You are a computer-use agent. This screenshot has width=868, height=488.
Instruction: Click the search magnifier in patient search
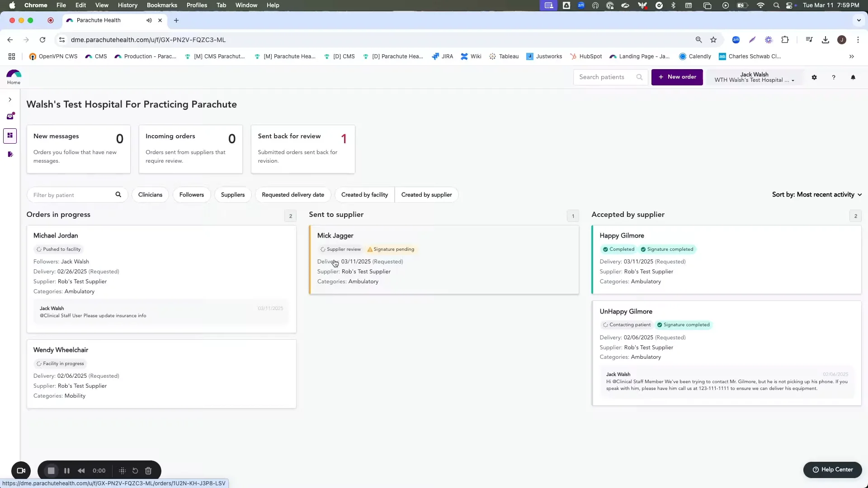(x=640, y=77)
